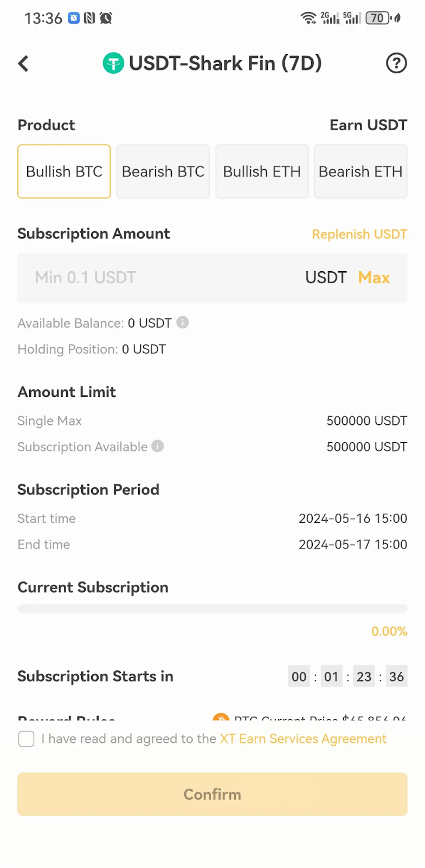Tap the Bitcoin icon near current price
This screenshot has height=868, width=425.
[x=221, y=717]
